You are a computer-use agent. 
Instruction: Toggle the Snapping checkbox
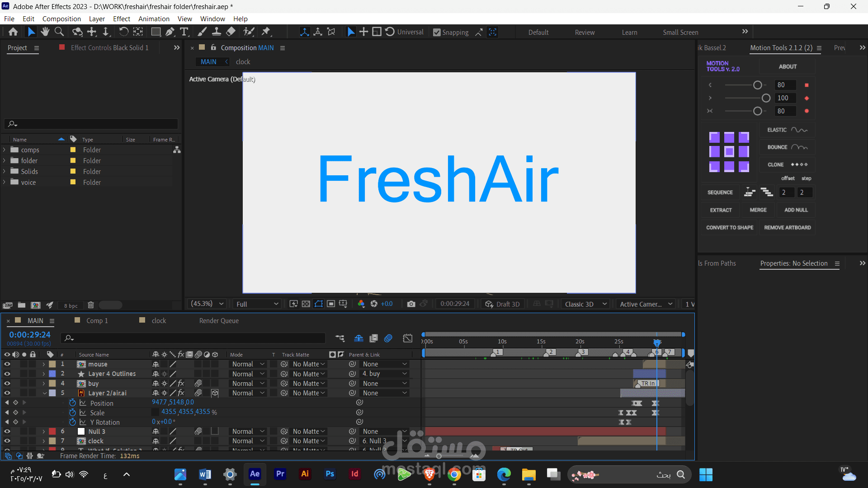pos(437,33)
